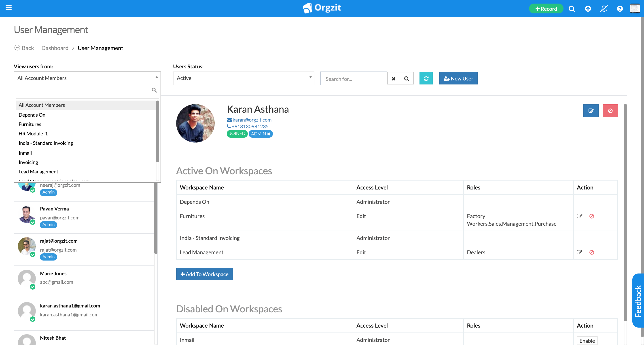644x345 pixels.
Task: Open the hamburger navigation menu
Action: (8, 8)
